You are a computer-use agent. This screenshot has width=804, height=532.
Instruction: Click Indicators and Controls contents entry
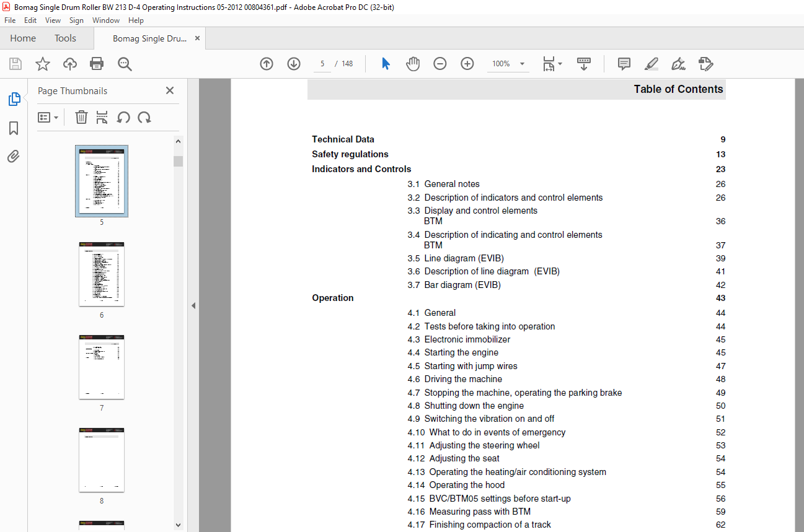[361, 169]
